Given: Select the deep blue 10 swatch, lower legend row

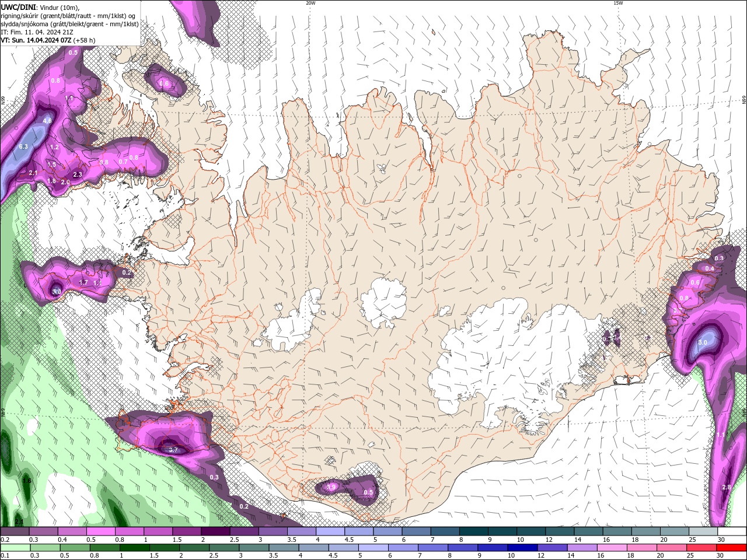Looking at the screenshot, I should pos(522,548).
